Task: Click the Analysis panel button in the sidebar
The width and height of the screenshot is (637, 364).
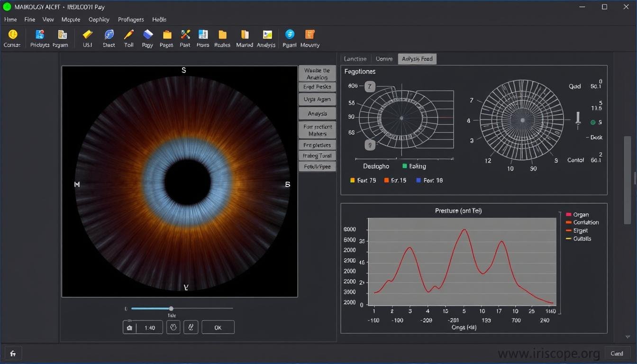Action: coord(317,113)
